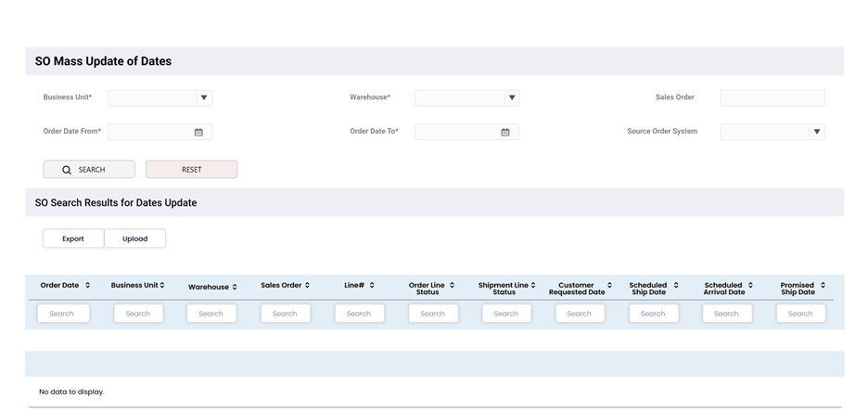Click Search filter under Warehouse column

211,314
